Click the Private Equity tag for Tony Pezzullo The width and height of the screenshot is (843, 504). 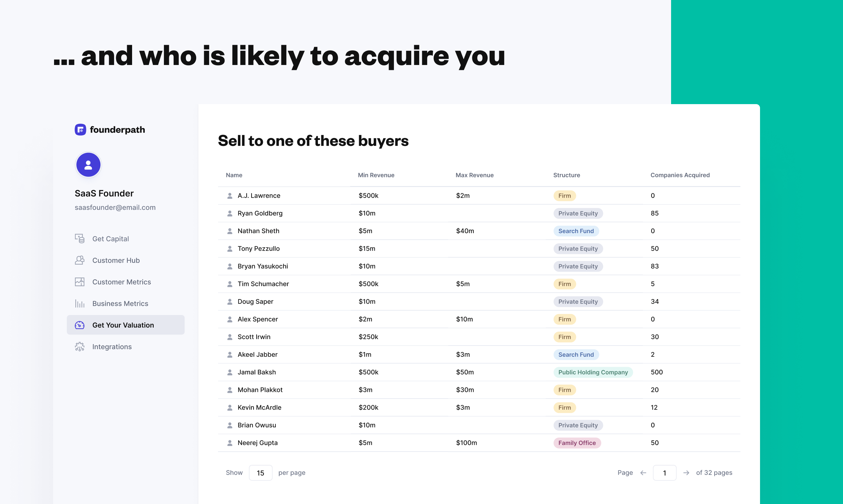click(578, 248)
